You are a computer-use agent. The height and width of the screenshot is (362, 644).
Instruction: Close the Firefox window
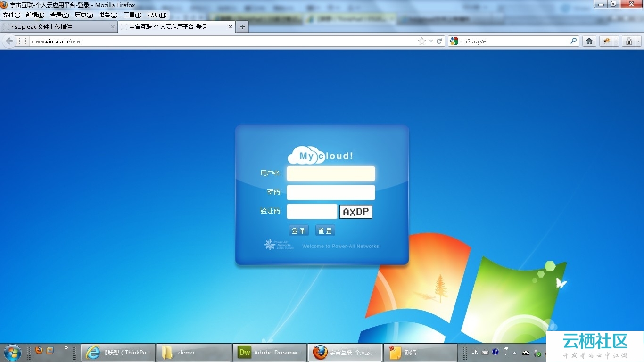(631, 4)
